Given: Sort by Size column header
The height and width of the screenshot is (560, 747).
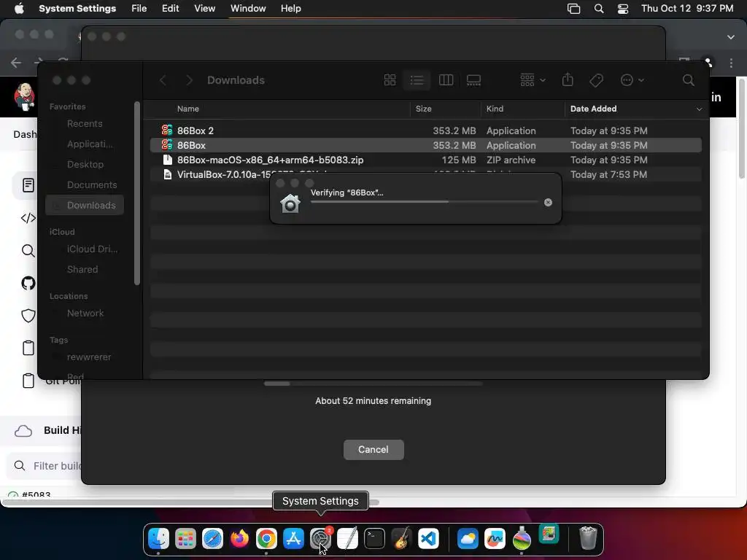Looking at the screenshot, I should [x=424, y=109].
